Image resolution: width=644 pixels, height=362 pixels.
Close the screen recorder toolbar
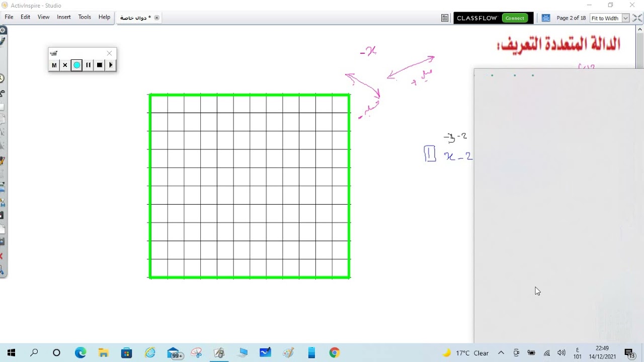tap(109, 53)
